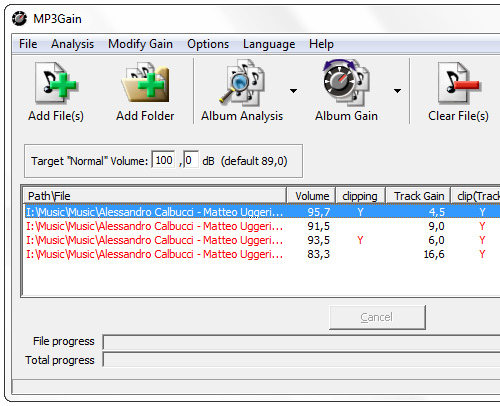Open the Options menu

[x=208, y=44]
